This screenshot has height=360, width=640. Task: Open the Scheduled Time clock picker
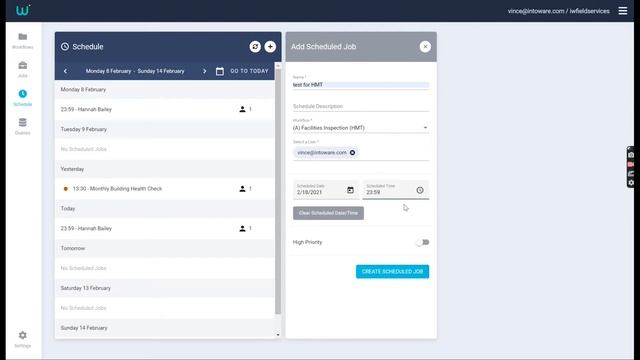(x=420, y=190)
